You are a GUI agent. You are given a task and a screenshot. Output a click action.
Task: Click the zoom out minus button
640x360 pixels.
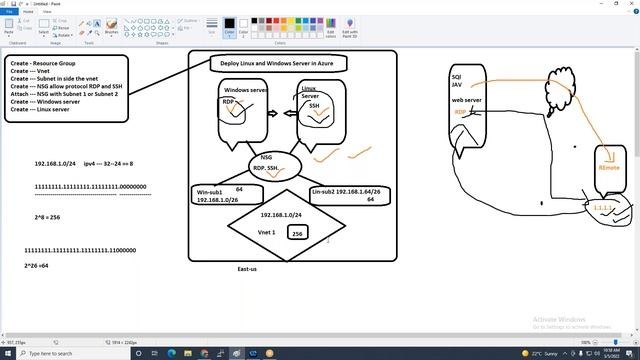click(x=595, y=342)
